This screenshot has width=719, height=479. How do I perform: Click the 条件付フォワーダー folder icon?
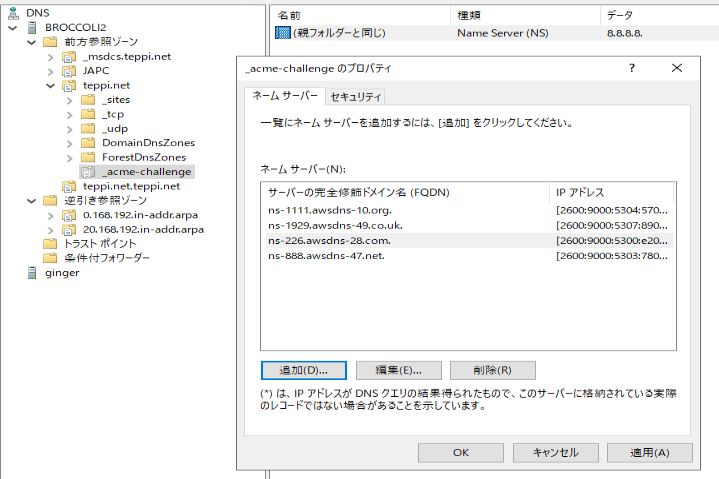pyautogui.click(x=50, y=258)
